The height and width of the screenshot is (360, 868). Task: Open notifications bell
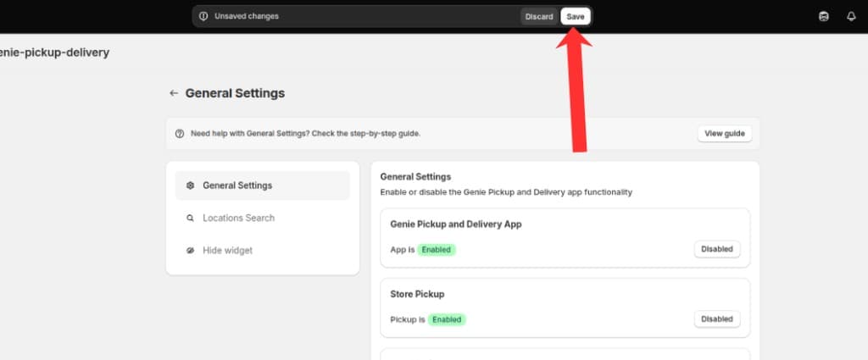(x=851, y=17)
